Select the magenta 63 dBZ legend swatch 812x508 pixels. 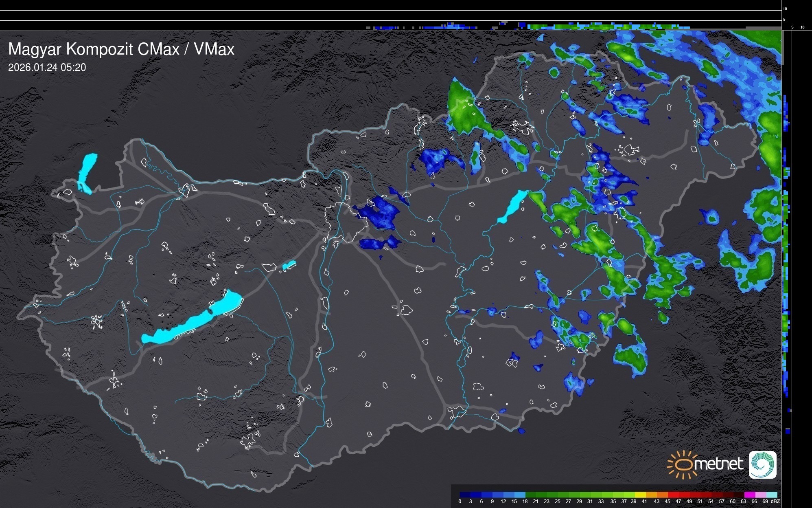click(749, 495)
